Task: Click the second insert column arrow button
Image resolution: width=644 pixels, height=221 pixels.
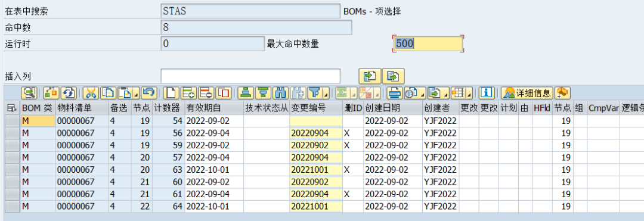Action: tap(394, 76)
